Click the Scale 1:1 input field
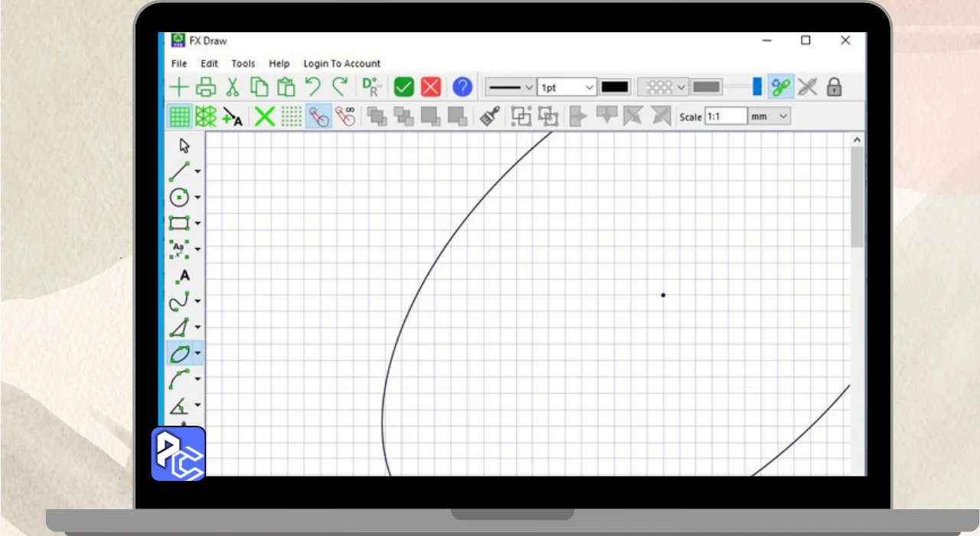 724,116
